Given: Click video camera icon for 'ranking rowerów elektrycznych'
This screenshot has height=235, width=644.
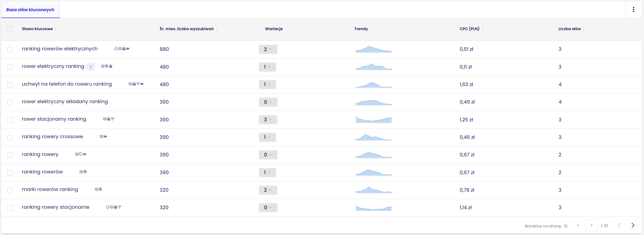Looking at the screenshot, I should [x=128, y=49].
